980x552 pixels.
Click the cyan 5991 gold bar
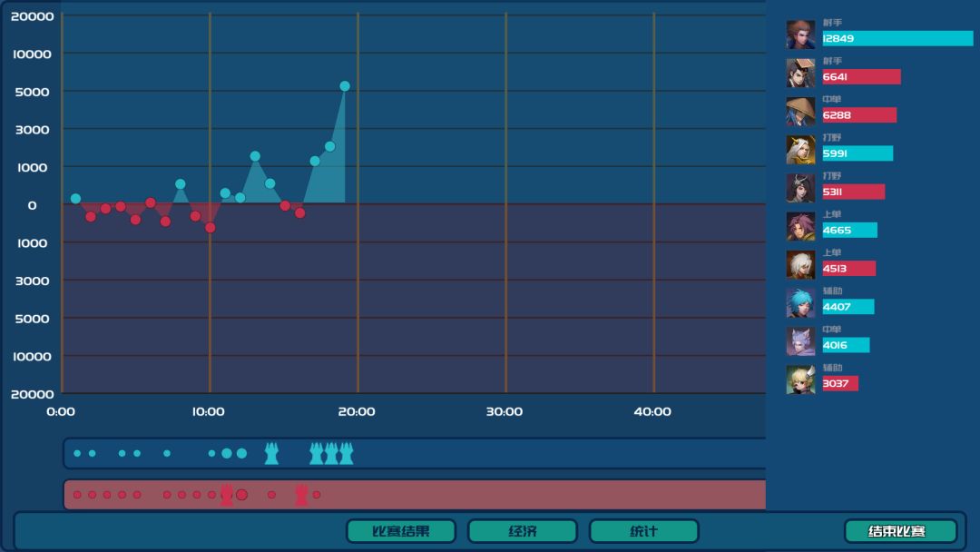coord(857,153)
